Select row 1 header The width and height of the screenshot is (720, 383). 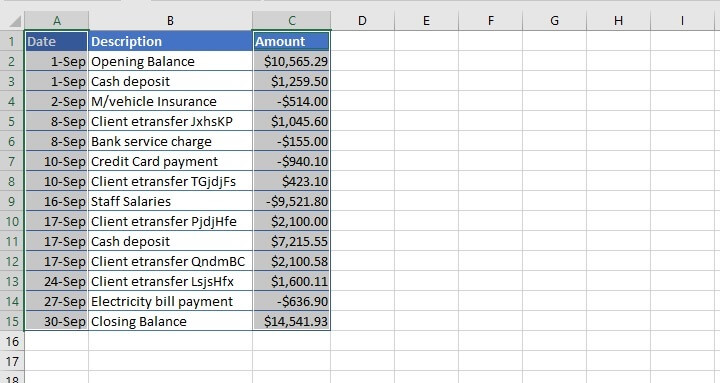12,41
